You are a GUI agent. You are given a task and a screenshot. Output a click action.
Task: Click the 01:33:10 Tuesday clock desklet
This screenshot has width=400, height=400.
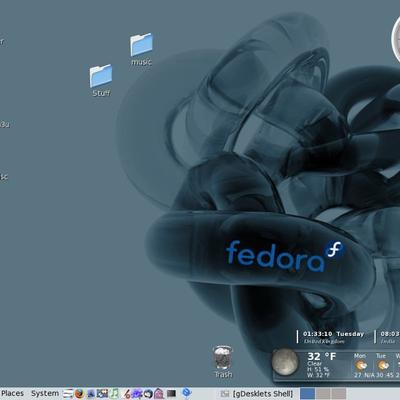click(331, 337)
